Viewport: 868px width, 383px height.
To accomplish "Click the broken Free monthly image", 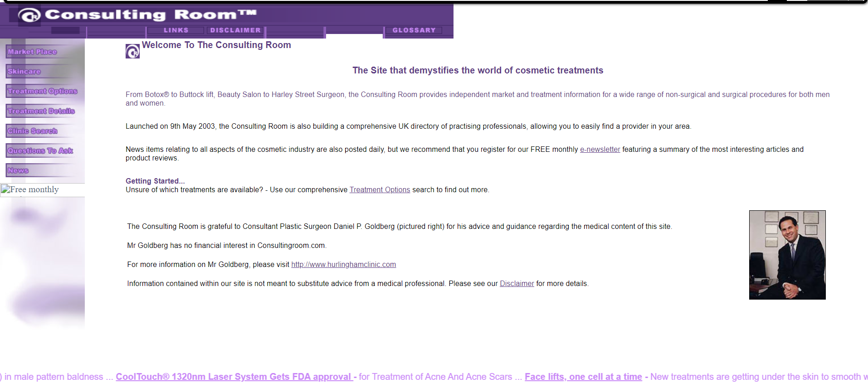I will pos(42,190).
